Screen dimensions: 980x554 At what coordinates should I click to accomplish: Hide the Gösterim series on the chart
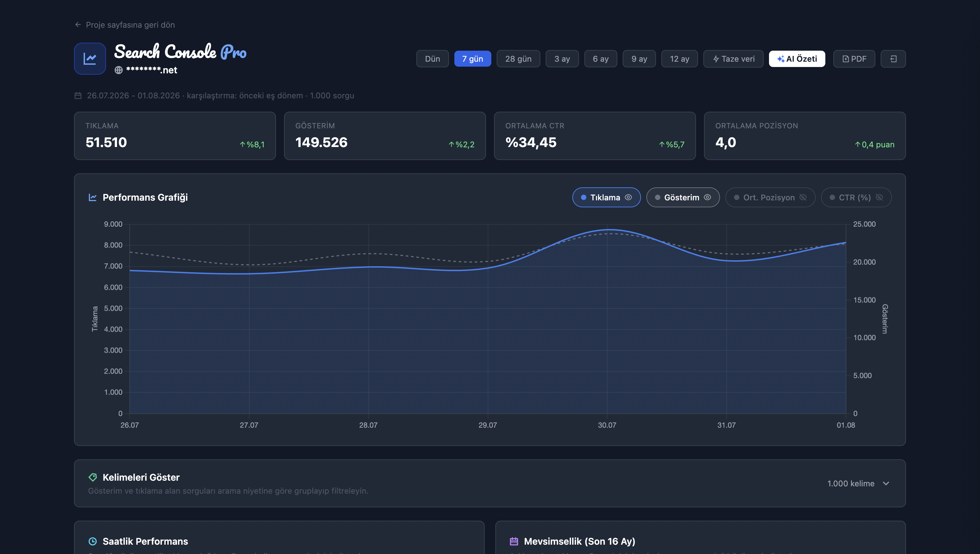tap(683, 197)
